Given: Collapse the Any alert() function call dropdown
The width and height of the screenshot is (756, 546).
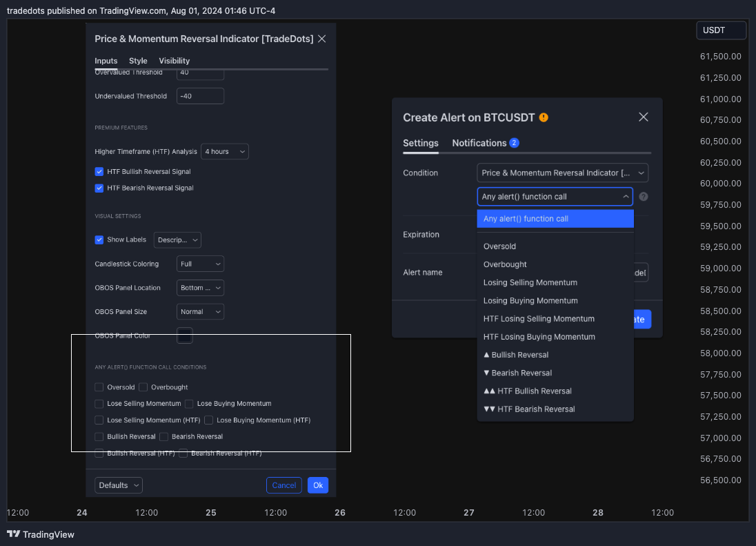Looking at the screenshot, I should pos(555,197).
